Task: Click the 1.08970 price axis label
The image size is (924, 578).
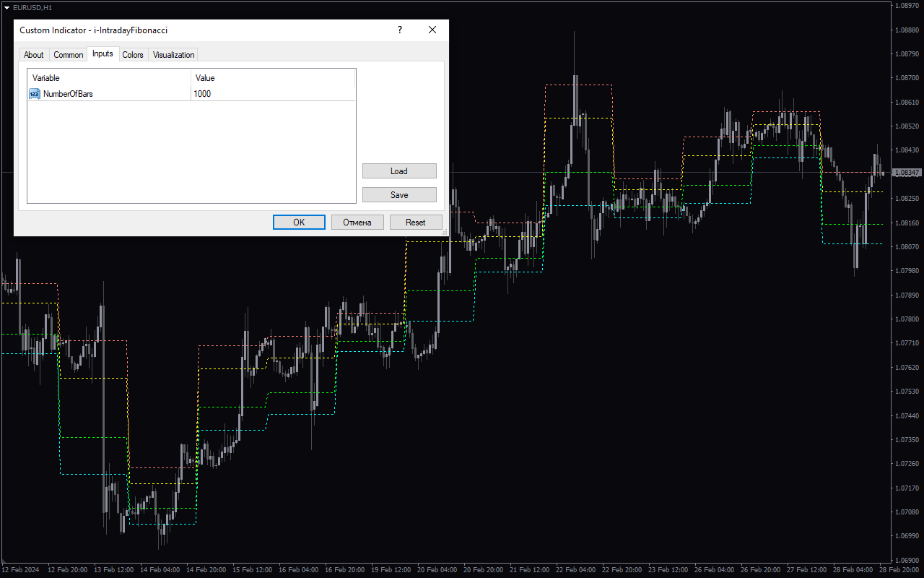Action: 907,6
